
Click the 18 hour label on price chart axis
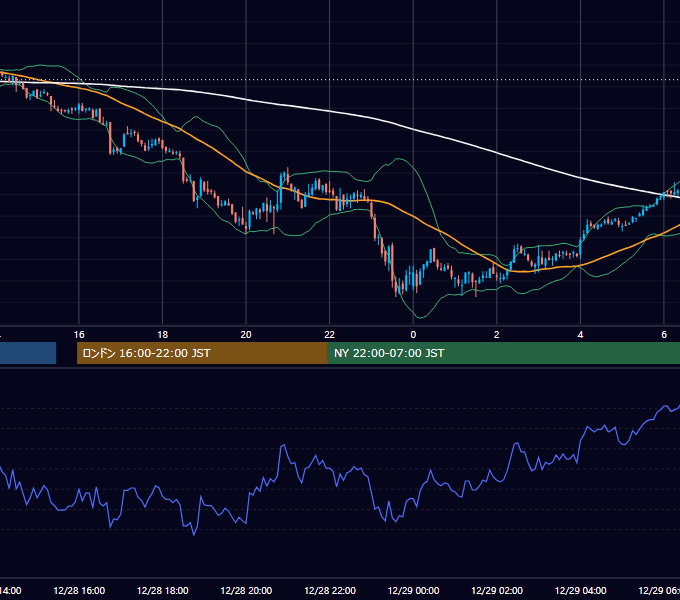[x=163, y=335]
